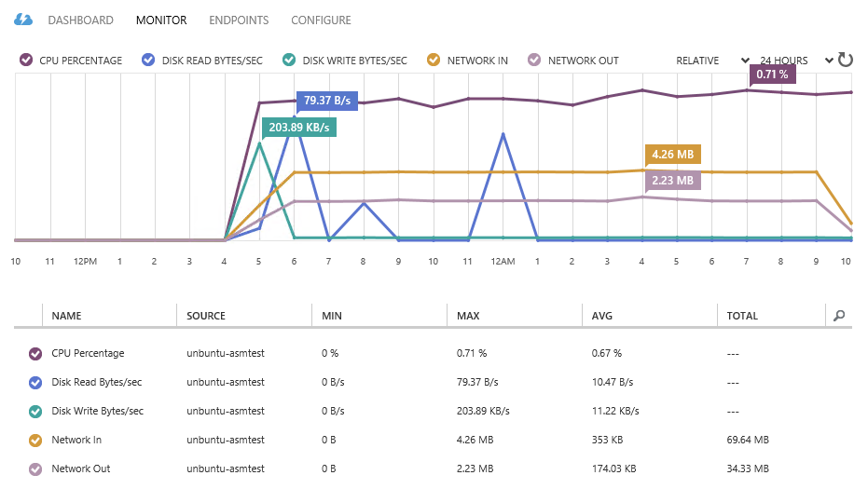The width and height of the screenshot is (868, 489).
Task: Toggle Network In legend checkmark
Action: [x=434, y=61]
